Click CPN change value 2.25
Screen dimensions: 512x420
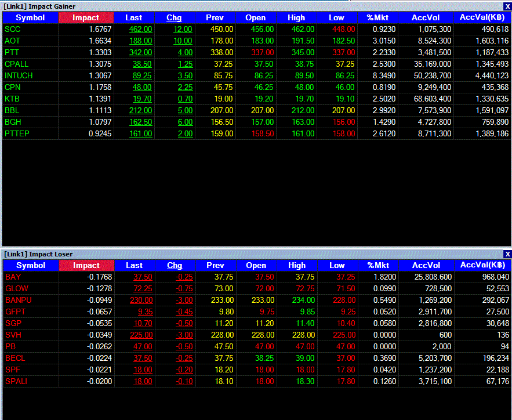185,87
